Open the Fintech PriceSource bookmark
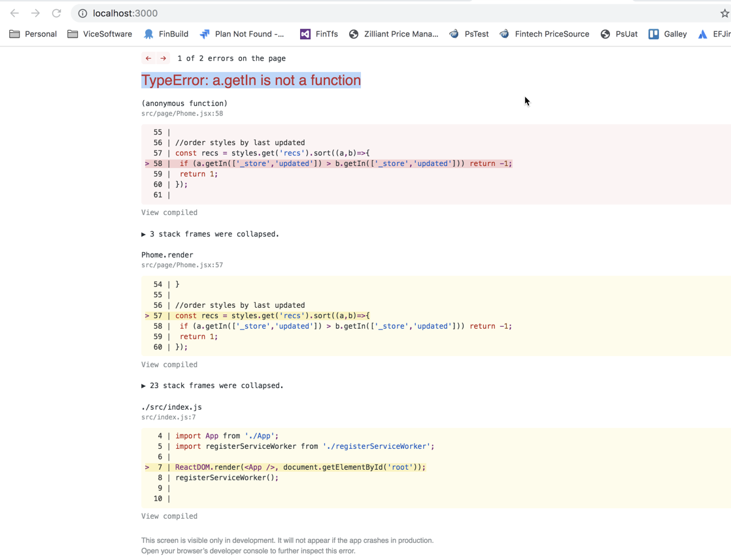Viewport: 731px width, 560px height. 544,34
